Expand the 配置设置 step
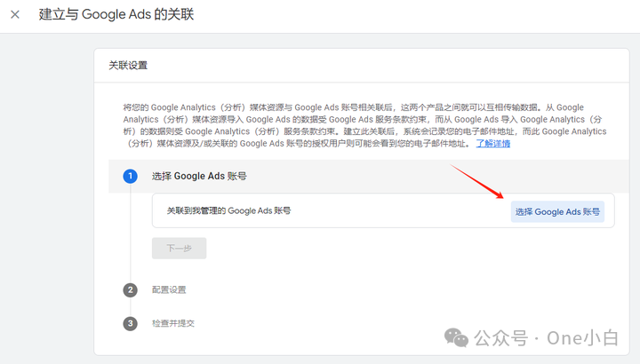Screen dimensions: 640x364 pyautogui.click(x=169, y=289)
